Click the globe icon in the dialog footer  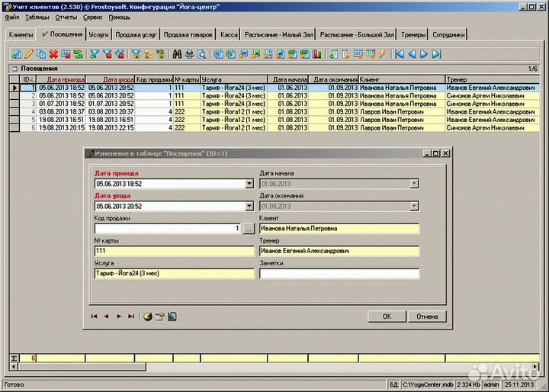pyautogui.click(x=147, y=316)
